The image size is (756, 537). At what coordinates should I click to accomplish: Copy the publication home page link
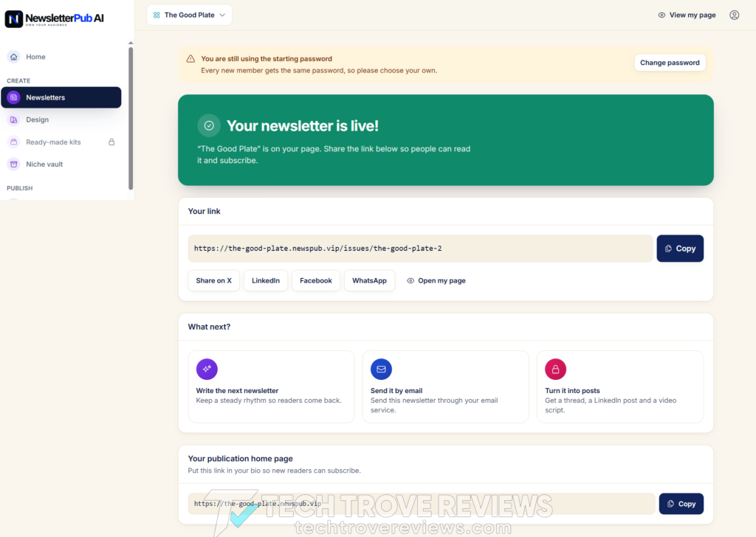click(x=681, y=504)
